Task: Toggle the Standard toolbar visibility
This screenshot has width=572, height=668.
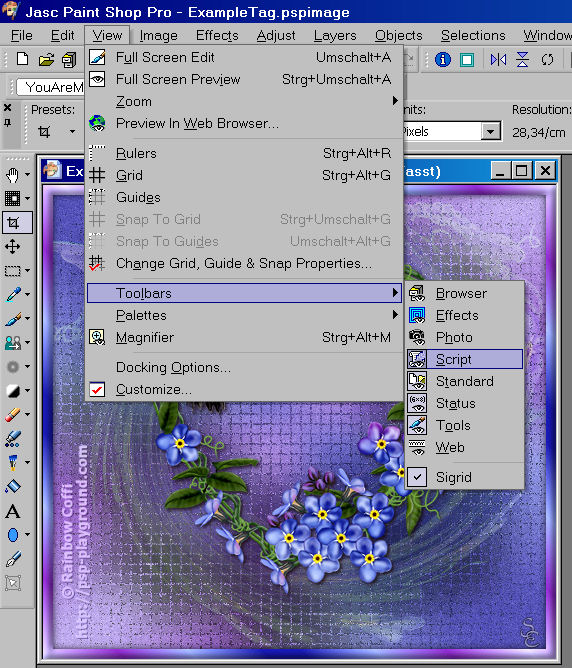Action: pyautogui.click(x=464, y=381)
